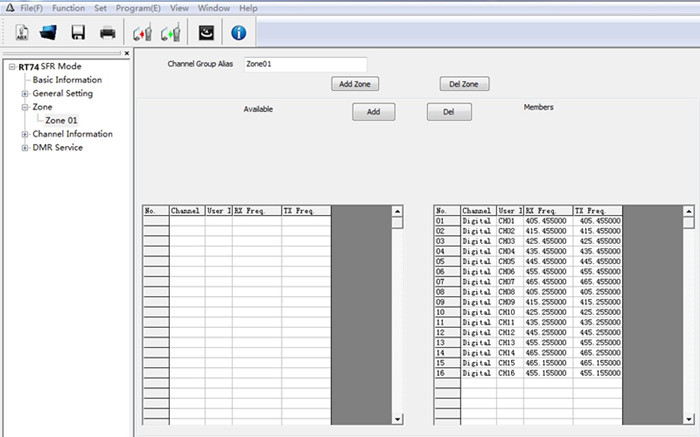This screenshot has width=700, height=437.
Task: Open the blue info About icon
Action: click(x=238, y=33)
